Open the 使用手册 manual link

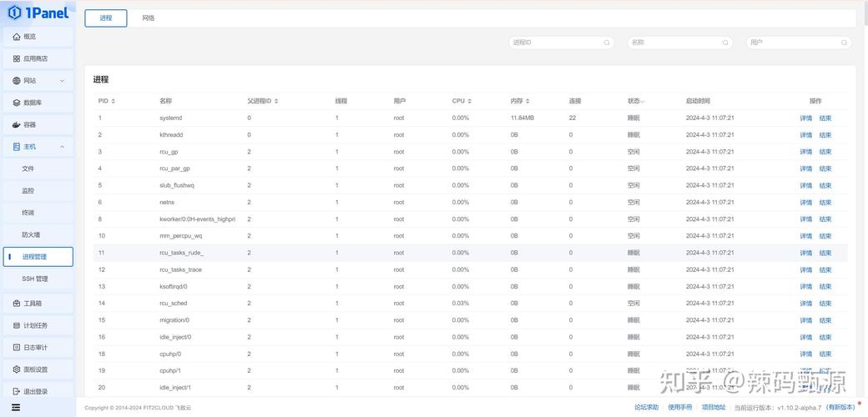679,407
